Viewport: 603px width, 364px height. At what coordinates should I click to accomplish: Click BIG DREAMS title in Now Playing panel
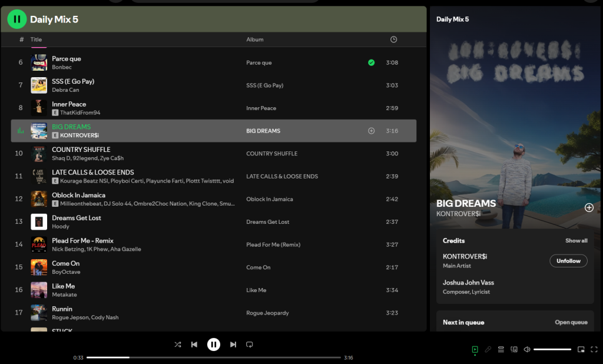pyautogui.click(x=466, y=203)
